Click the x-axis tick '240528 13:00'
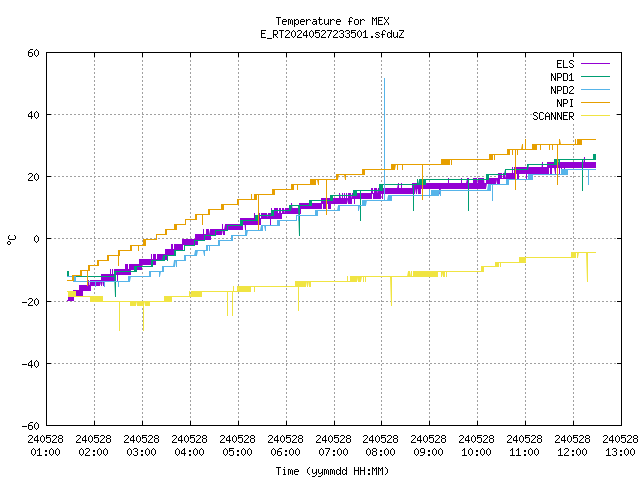This screenshot has width=640, height=480. pos(620,446)
